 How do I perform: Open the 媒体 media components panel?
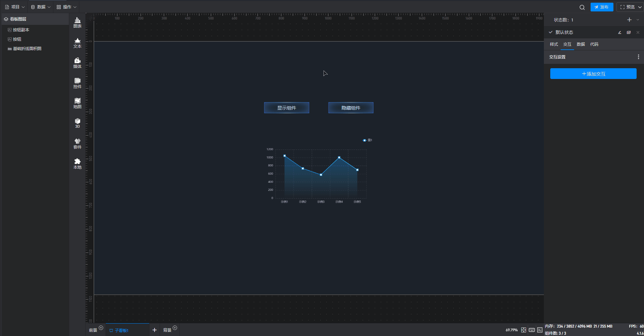click(77, 63)
